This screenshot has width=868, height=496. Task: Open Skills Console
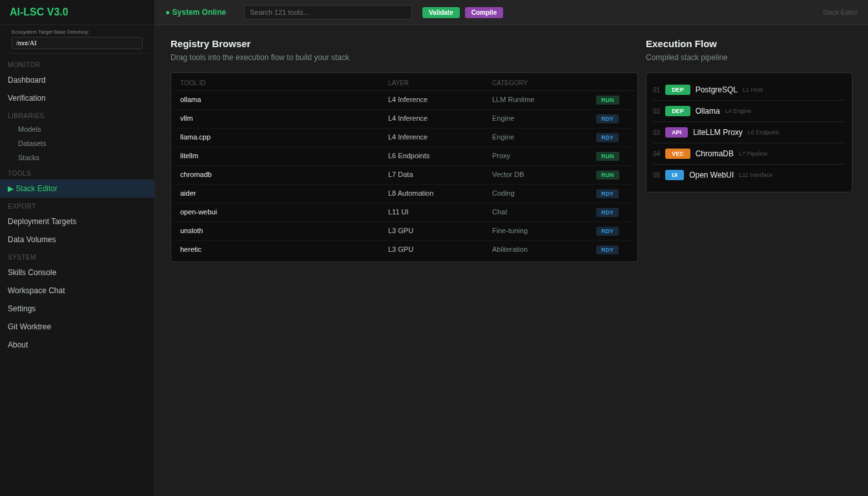coord(77,273)
